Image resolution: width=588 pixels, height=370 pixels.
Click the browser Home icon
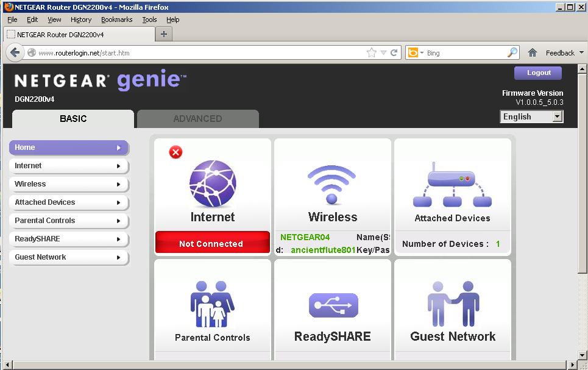click(532, 53)
